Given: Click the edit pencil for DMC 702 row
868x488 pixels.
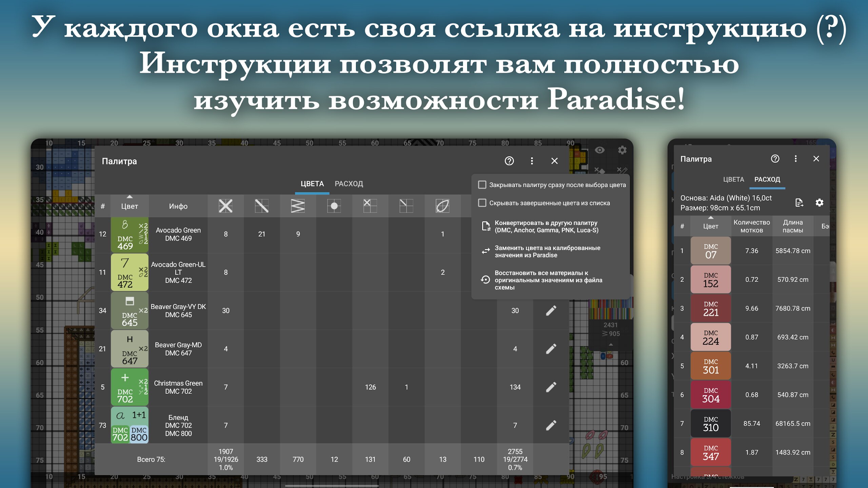Looking at the screenshot, I should 551,387.
